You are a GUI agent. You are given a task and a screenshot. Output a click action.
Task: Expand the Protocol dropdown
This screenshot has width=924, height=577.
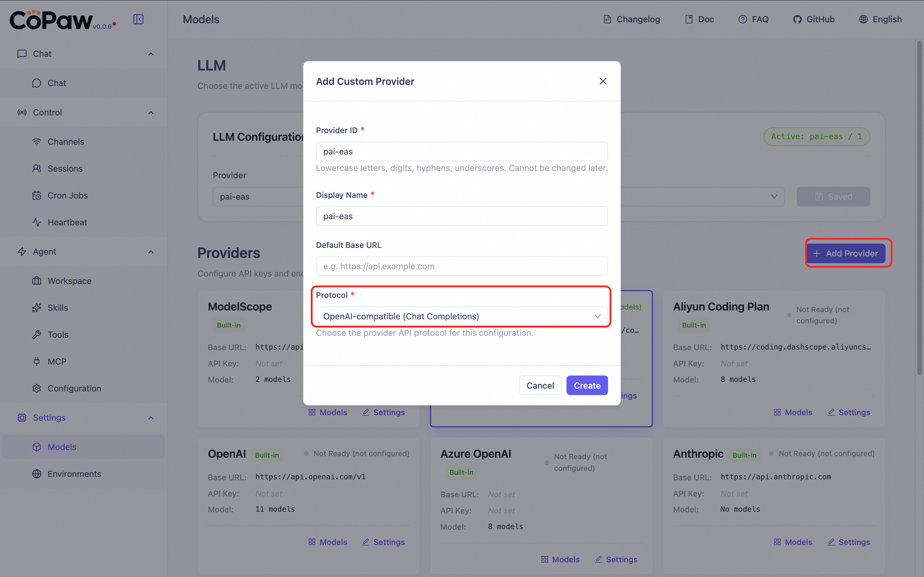pos(461,316)
